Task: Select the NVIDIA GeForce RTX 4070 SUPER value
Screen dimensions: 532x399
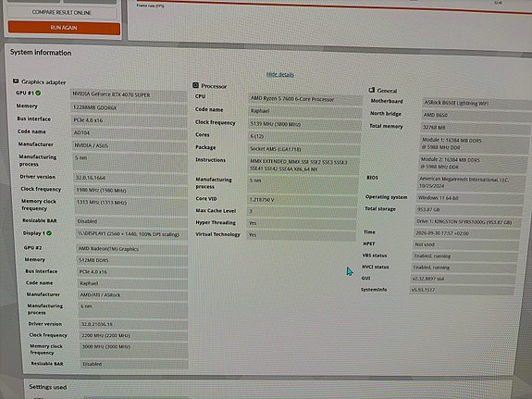Action: (x=129, y=95)
